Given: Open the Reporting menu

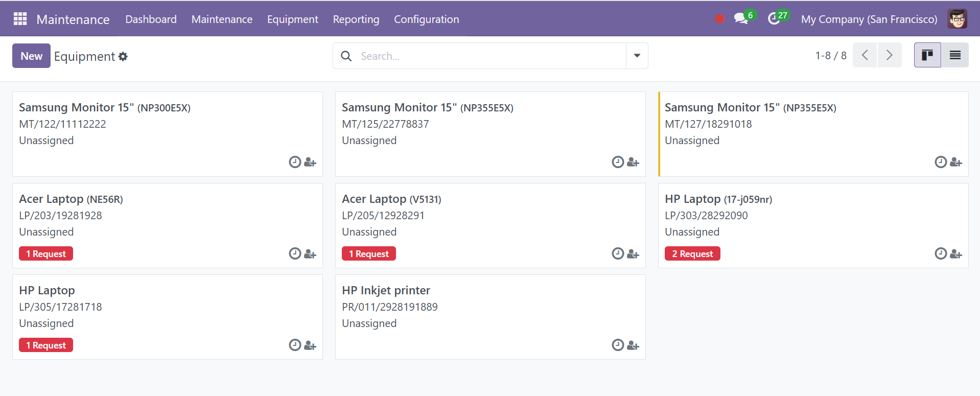Looking at the screenshot, I should [356, 19].
